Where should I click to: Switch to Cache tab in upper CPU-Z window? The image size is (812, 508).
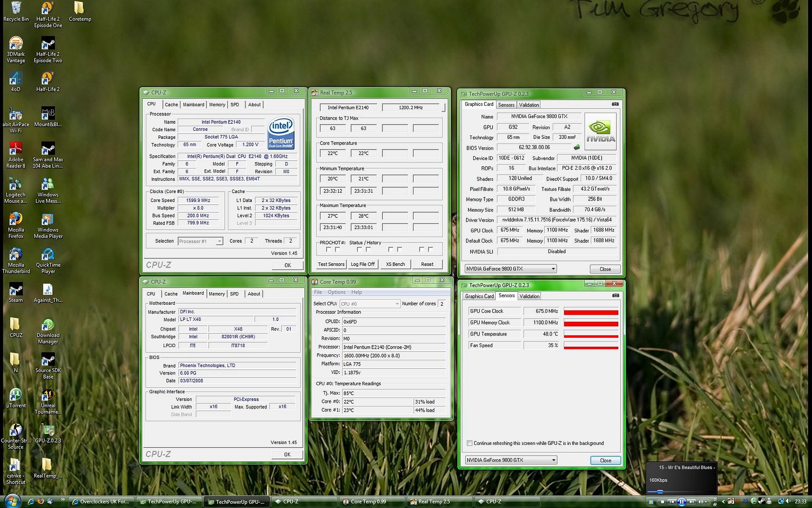(x=172, y=104)
